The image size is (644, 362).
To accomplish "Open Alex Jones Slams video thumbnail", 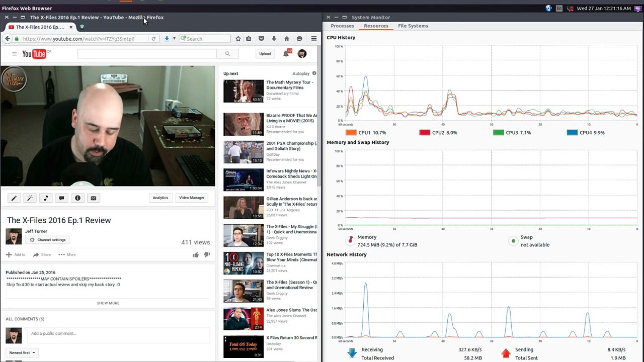I will click(x=244, y=319).
